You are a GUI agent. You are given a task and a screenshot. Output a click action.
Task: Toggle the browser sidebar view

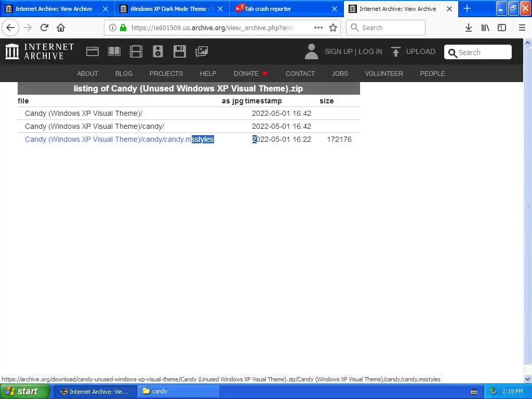[502, 28]
